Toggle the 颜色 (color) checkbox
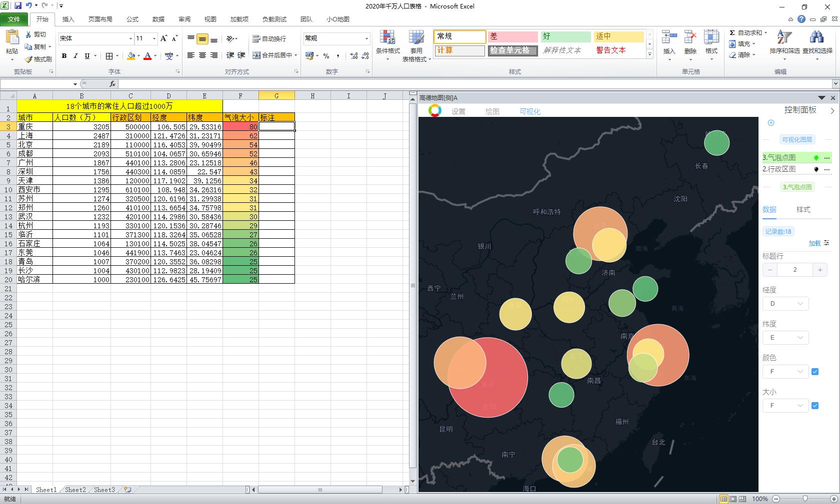 pyautogui.click(x=815, y=372)
